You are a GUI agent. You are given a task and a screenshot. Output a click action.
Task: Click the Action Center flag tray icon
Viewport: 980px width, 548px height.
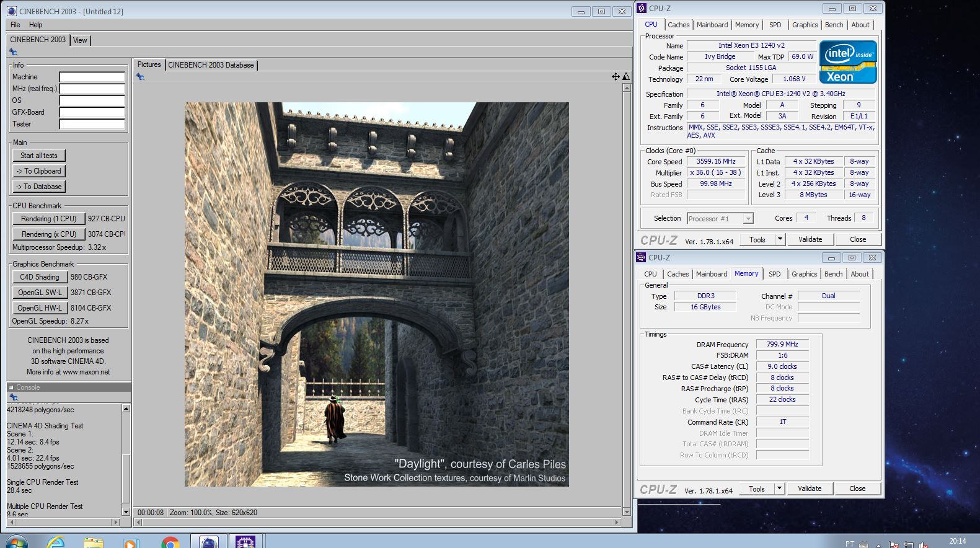(893, 544)
